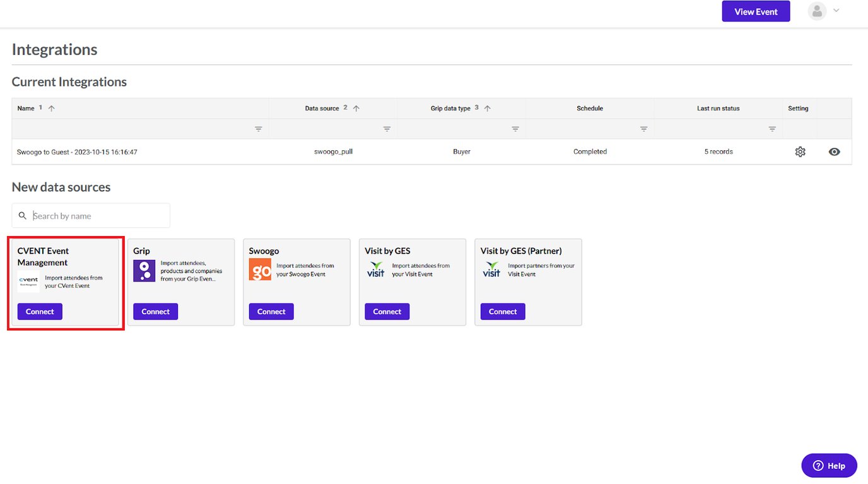Open settings for the Swoogo to Guest integration
This screenshot has height=484, width=868.
click(x=800, y=151)
